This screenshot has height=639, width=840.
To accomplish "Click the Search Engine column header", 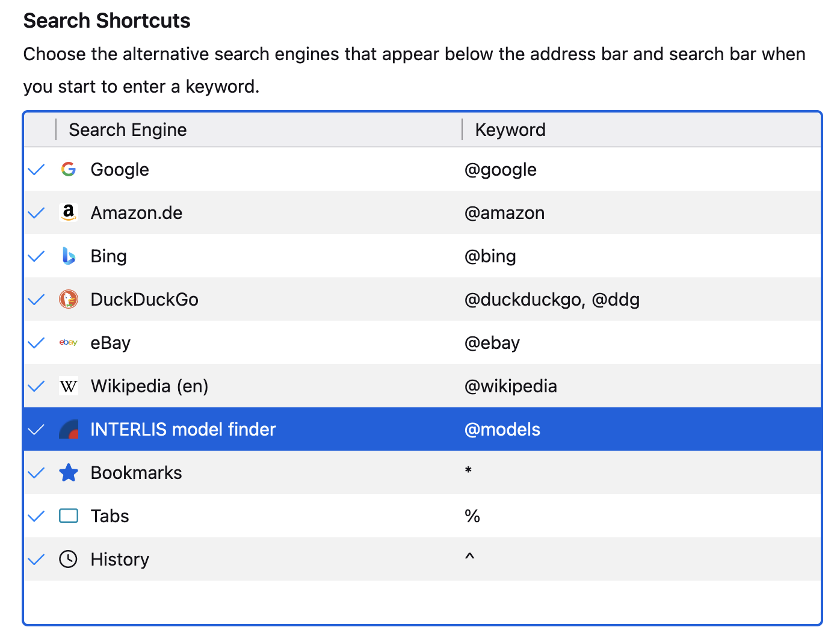I will 259,130.
